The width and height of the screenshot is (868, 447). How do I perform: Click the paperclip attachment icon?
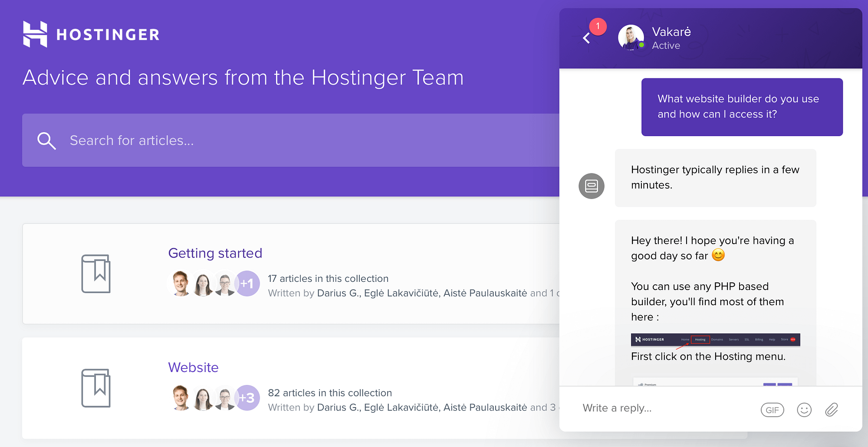tap(832, 409)
